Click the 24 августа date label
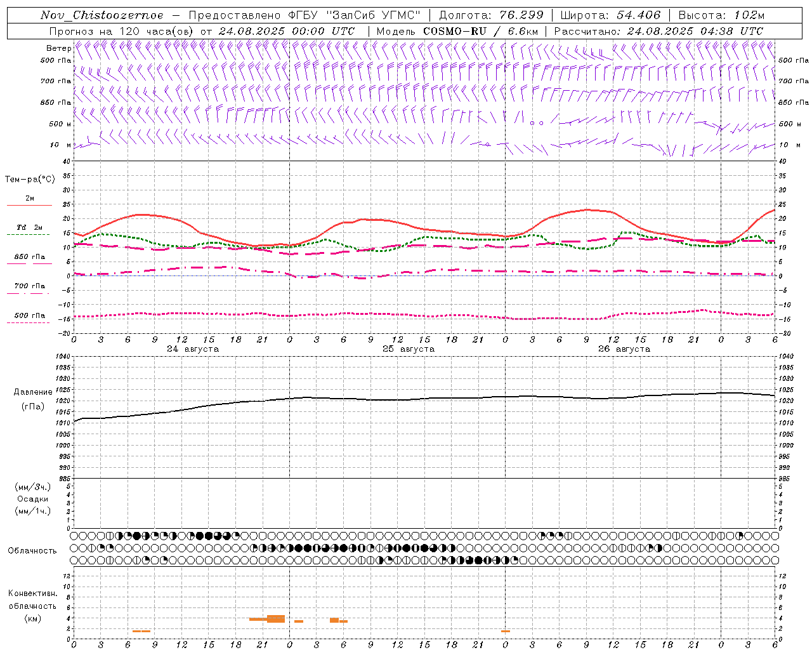The height and width of the screenshot is (650, 812). 193,349
